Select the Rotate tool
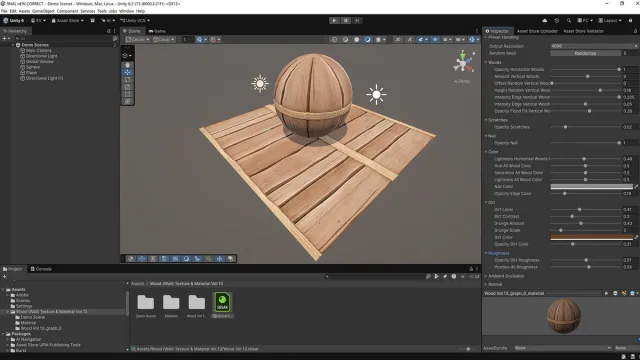 coord(127,80)
